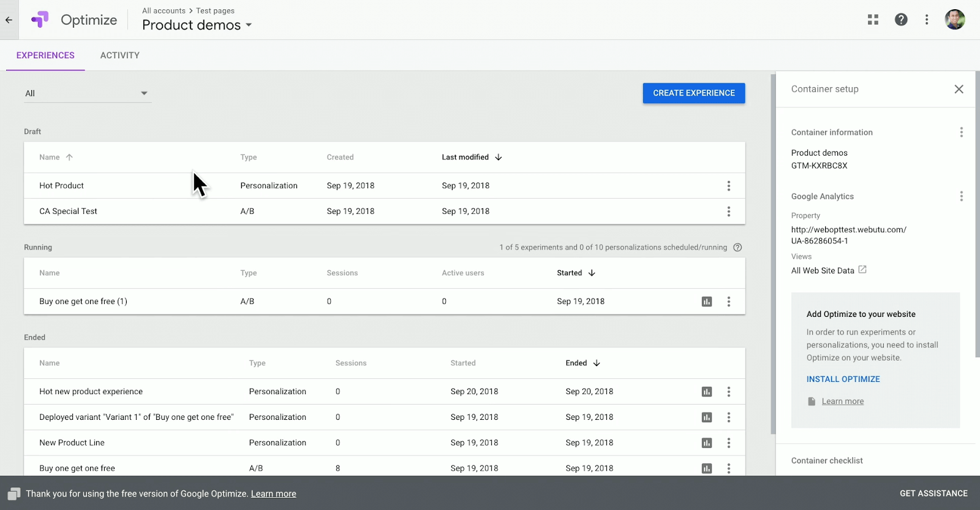Click the layers icon in the bottom banner
The height and width of the screenshot is (510, 980).
pyautogui.click(x=14, y=494)
